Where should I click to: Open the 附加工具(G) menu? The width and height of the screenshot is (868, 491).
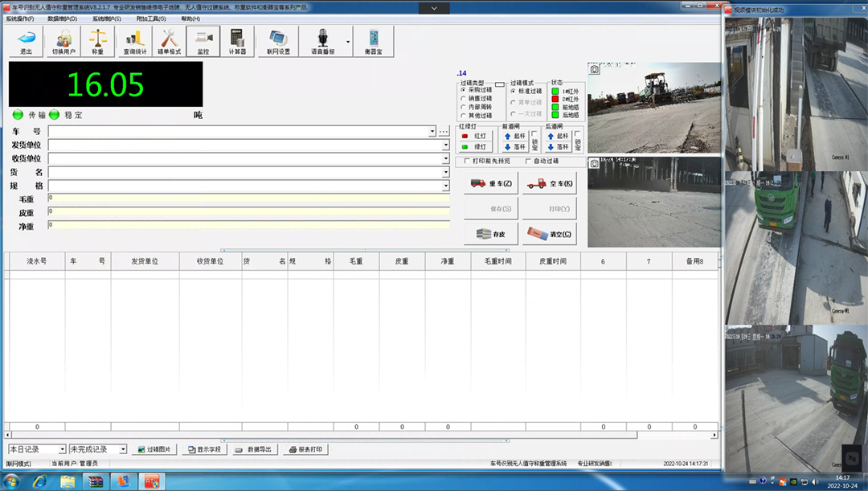(x=151, y=18)
